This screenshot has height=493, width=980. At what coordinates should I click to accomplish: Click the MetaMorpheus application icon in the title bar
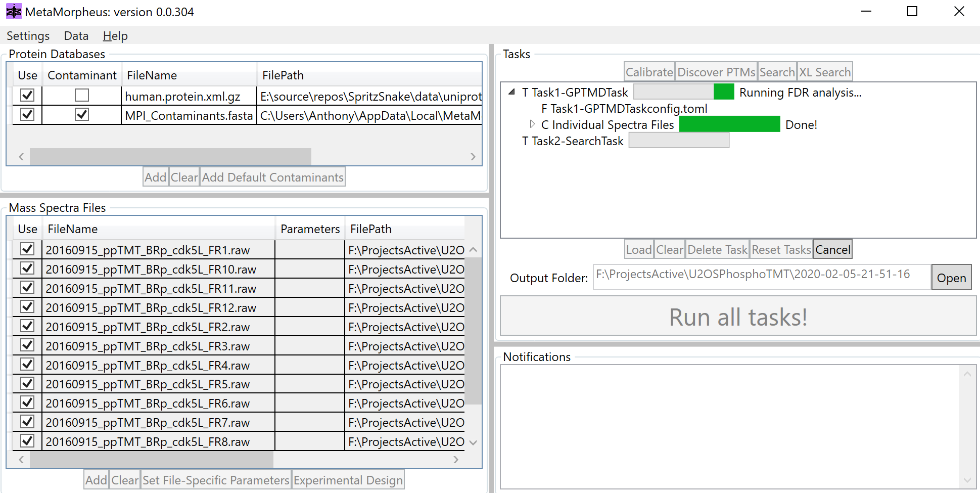pyautogui.click(x=13, y=11)
